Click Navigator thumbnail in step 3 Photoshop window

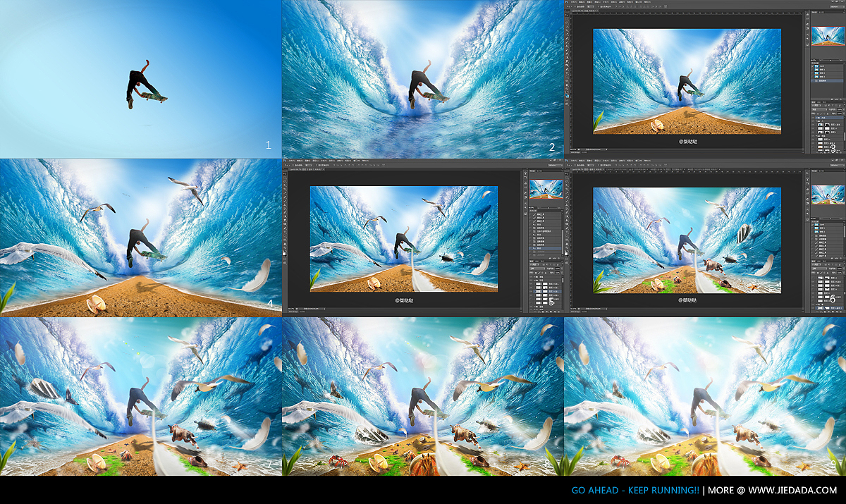(828, 36)
